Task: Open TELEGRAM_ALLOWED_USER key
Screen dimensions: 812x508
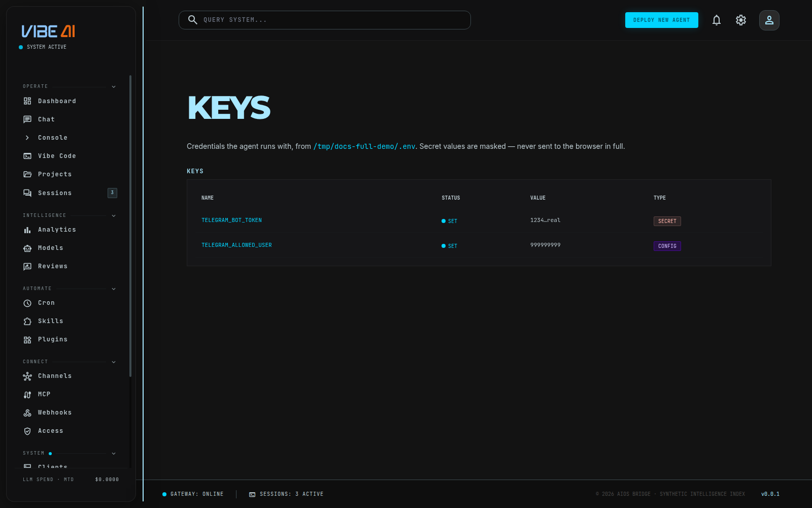Action: (x=236, y=245)
